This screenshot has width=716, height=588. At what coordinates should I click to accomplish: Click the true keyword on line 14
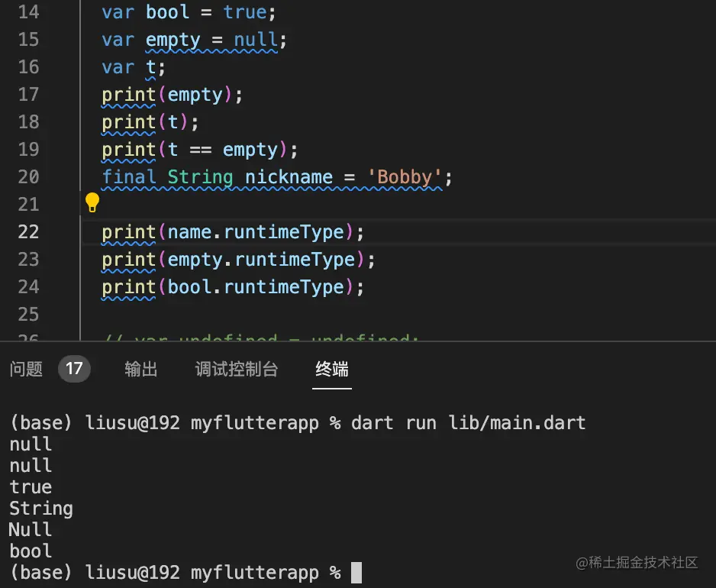[245, 12]
